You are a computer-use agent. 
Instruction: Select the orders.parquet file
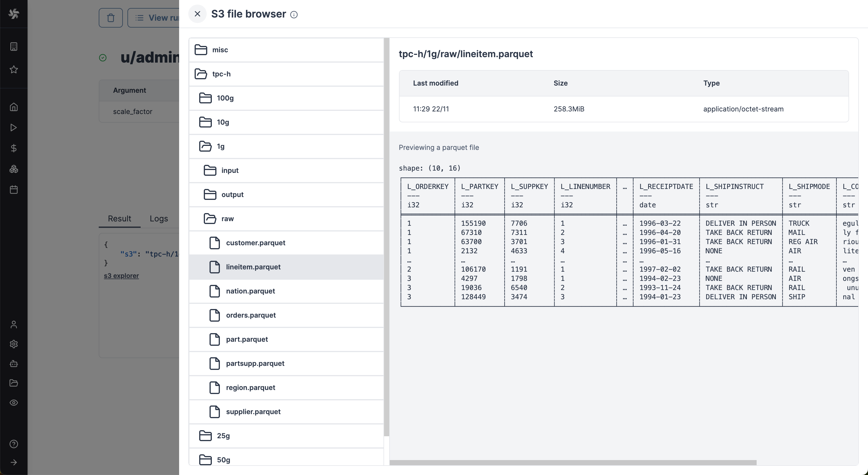[250, 315]
